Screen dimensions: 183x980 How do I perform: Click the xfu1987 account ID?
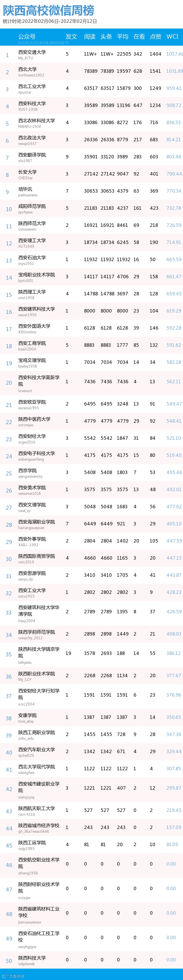click(x=25, y=161)
